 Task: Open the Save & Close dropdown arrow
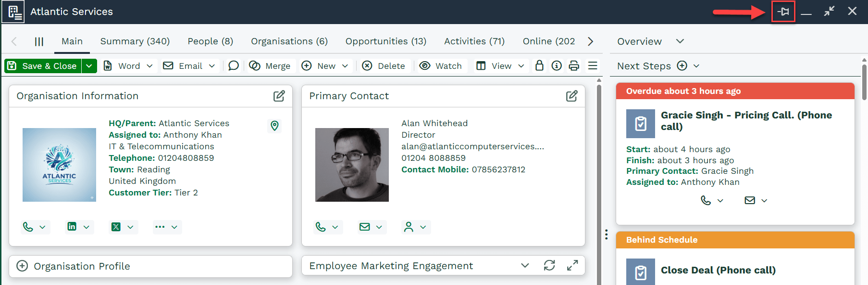pyautogui.click(x=89, y=66)
